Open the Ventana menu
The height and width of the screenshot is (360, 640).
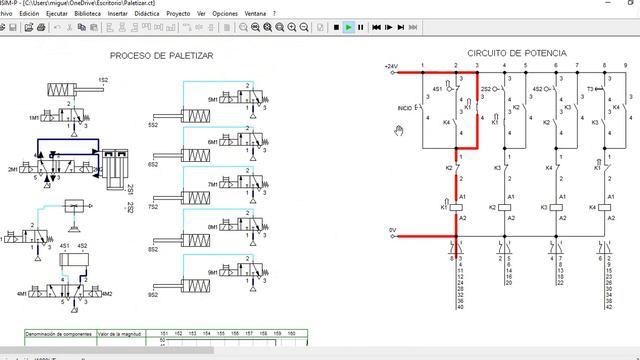click(255, 13)
